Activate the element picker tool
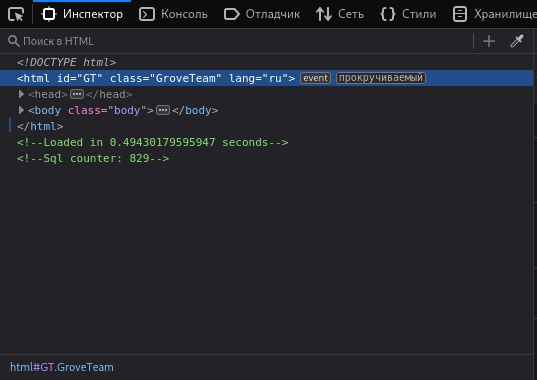Image resolution: width=537 pixels, height=380 pixels. pyautogui.click(x=16, y=14)
